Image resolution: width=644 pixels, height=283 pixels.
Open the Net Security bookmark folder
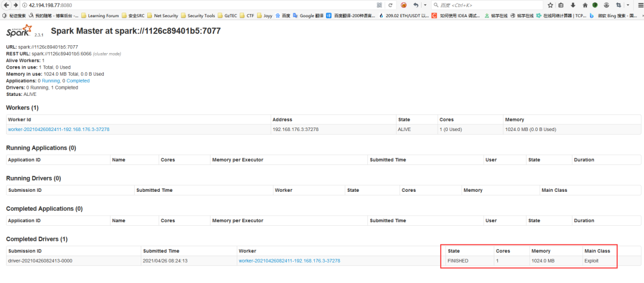163,15
